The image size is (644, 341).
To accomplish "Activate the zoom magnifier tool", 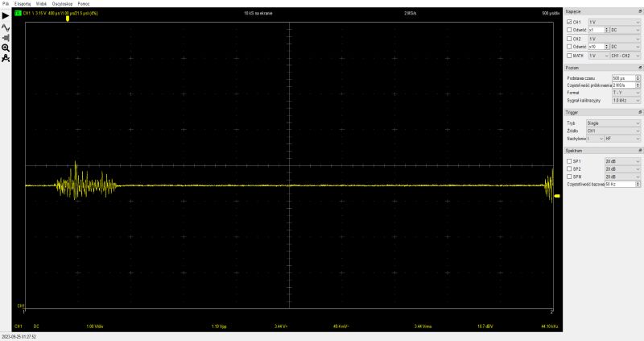I will 6,48.
